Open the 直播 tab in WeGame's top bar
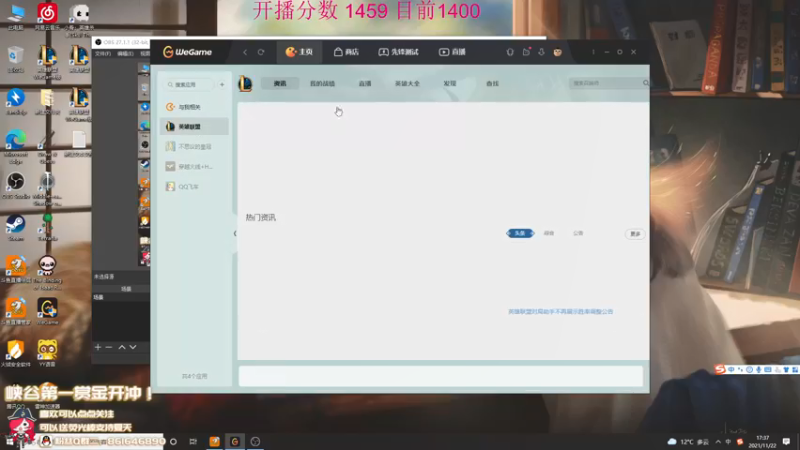The image size is (800, 450). point(452,52)
